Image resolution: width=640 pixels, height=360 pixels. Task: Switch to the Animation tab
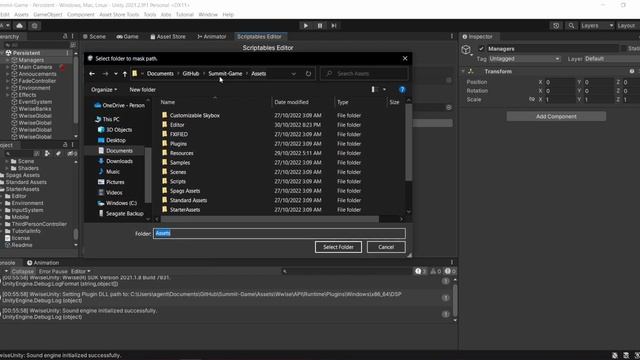[x=43, y=263]
